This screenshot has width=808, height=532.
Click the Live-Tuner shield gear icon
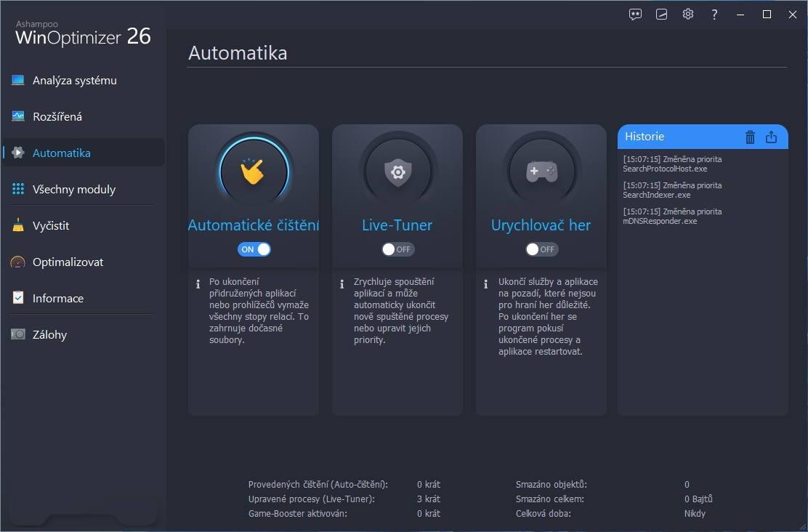[397, 172]
